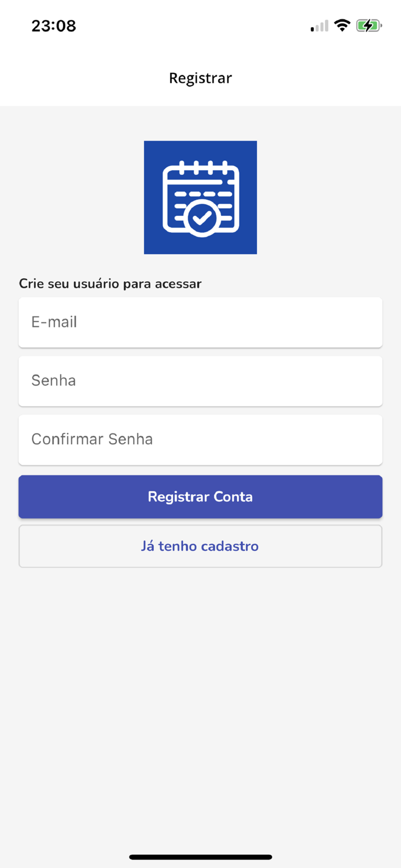Tap the label Crie seu usuário para acessar
The height and width of the screenshot is (868, 401).
point(110,284)
